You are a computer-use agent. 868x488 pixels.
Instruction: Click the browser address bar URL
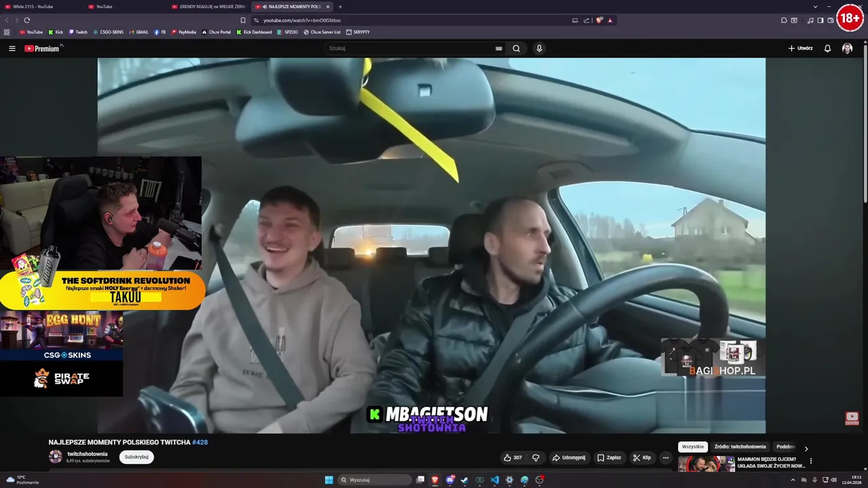click(x=302, y=20)
